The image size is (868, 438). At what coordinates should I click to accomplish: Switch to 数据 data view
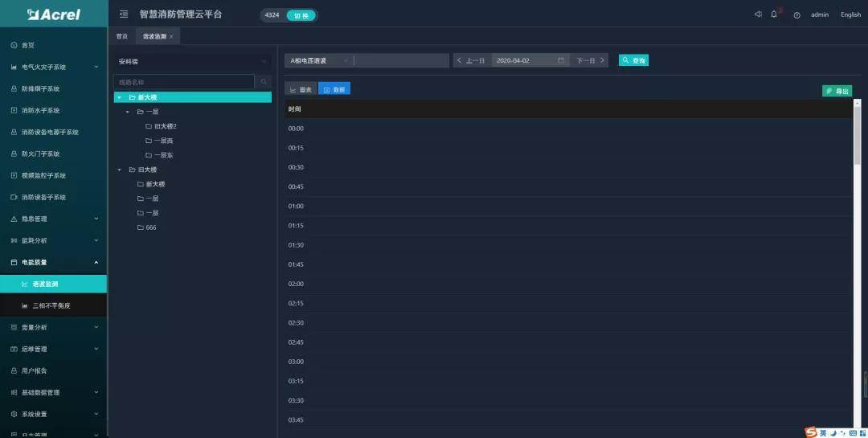click(x=334, y=89)
